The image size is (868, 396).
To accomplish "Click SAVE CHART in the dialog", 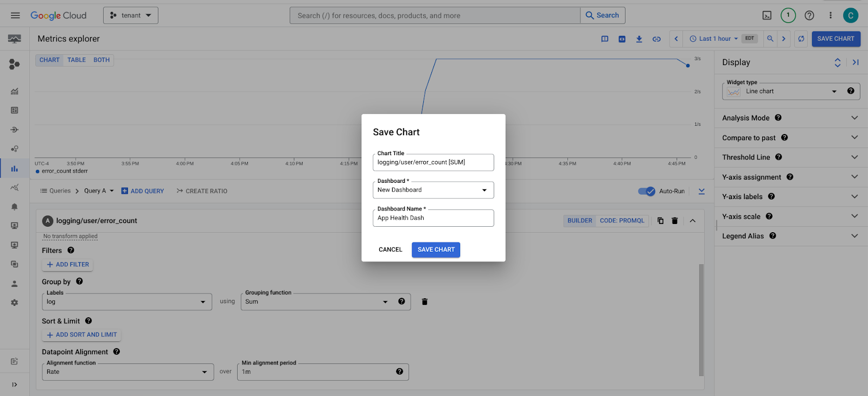I will click(436, 250).
